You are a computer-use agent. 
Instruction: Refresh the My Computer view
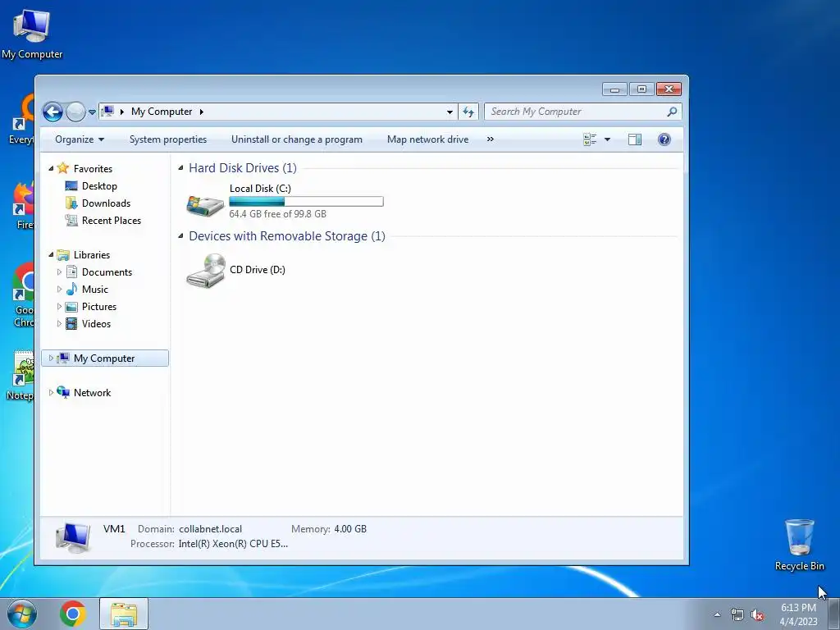[468, 112]
